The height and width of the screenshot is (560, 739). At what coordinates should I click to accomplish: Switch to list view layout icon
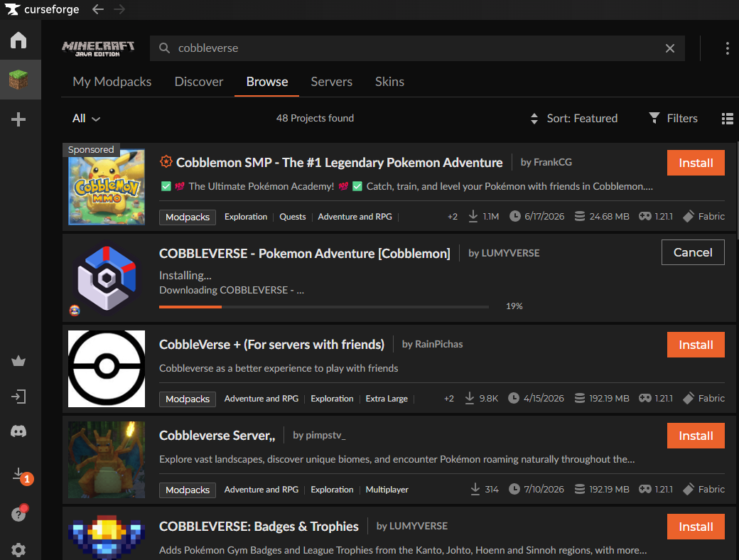pyautogui.click(x=727, y=118)
